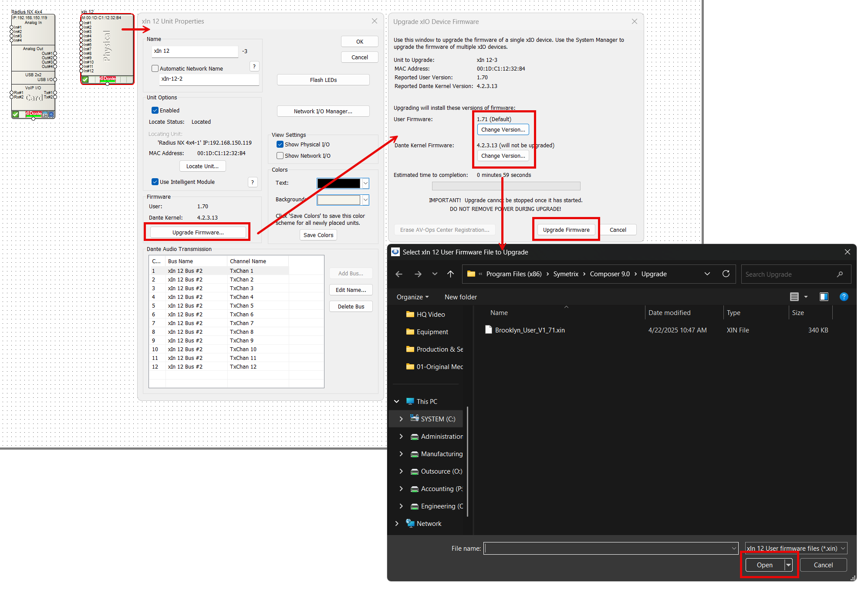The height and width of the screenshot is (593, 868).
Task: Toggle Show Physical I/O checkbox
Action: click(280, 144)
